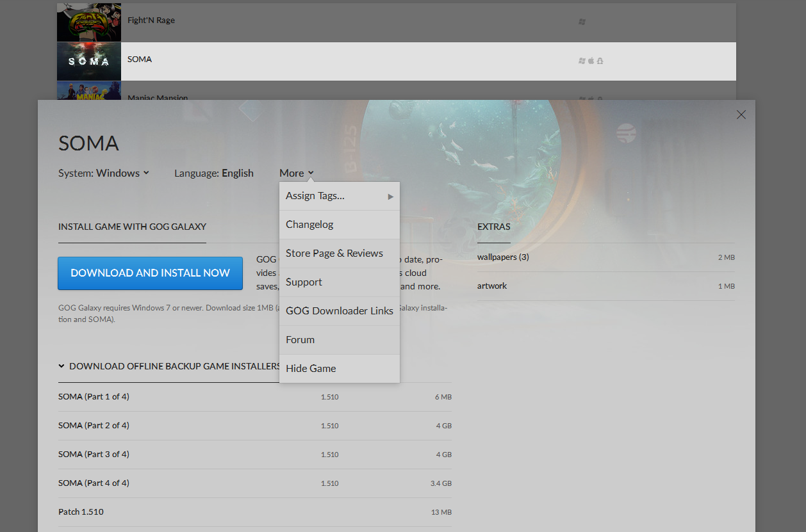Download SOMA (Part 1 of 4)

coord(255,397)
